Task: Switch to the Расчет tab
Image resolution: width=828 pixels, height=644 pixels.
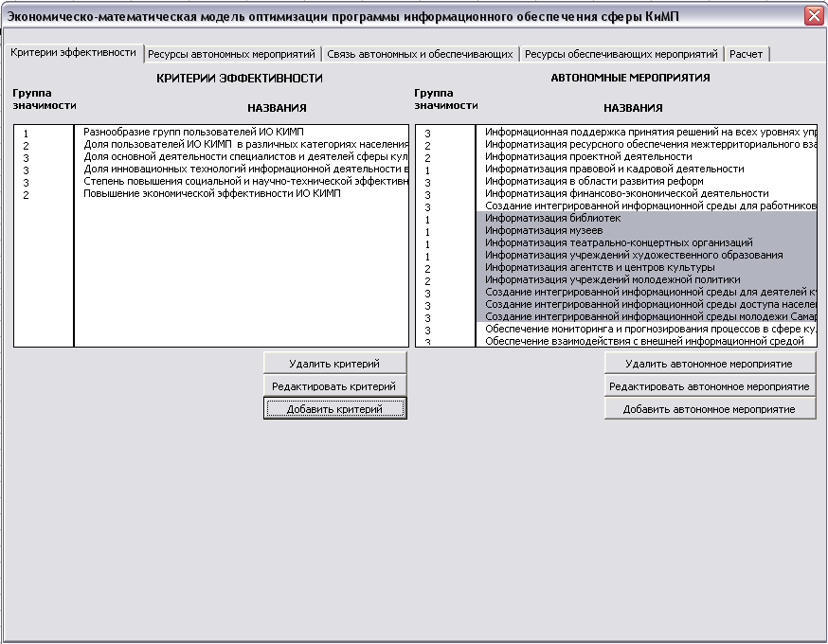Action: 746,54
